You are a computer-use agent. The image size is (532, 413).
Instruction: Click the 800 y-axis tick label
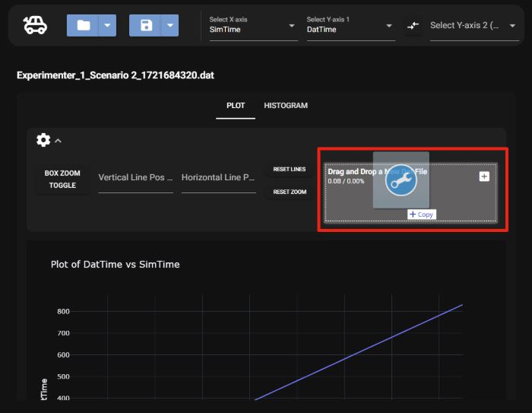[x=63, y=311]
